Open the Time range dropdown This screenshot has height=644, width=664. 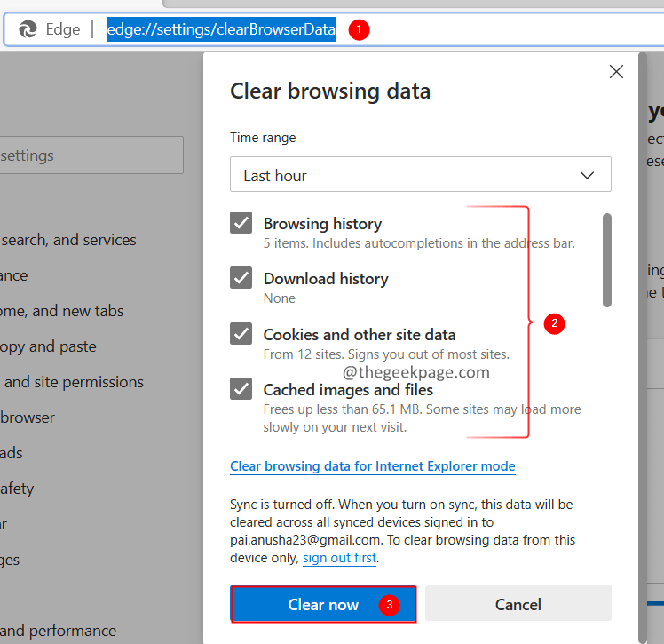coord(421,174)
